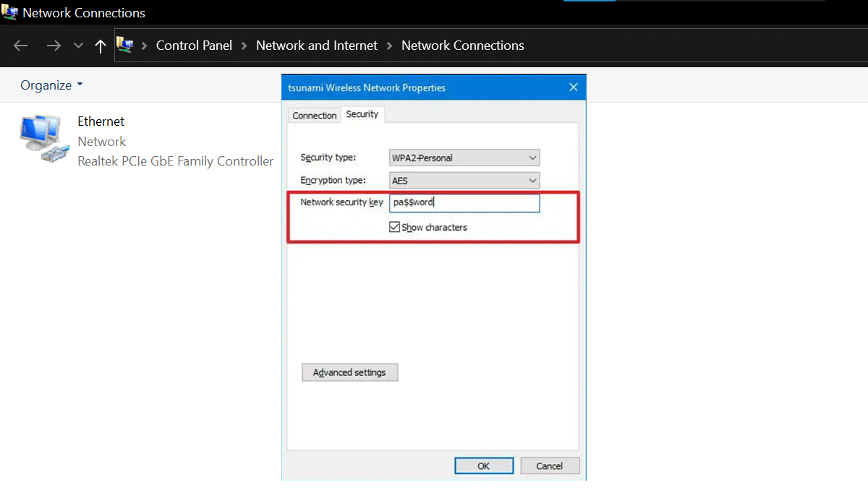The height and width of the screenshot is (488, 868).
Task: Switch to the Connection tab
Action: [315, 116]
